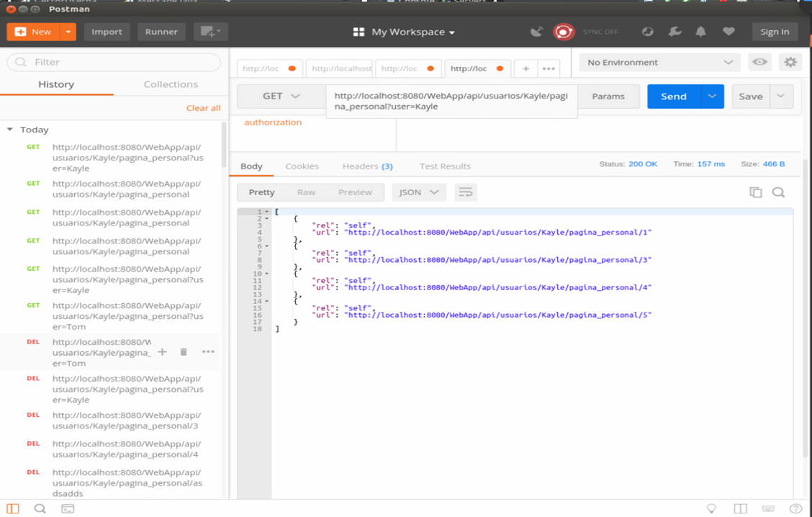812x517 pixels.
Task: Add a new request tab with plus
Action: tap(525, 68)
